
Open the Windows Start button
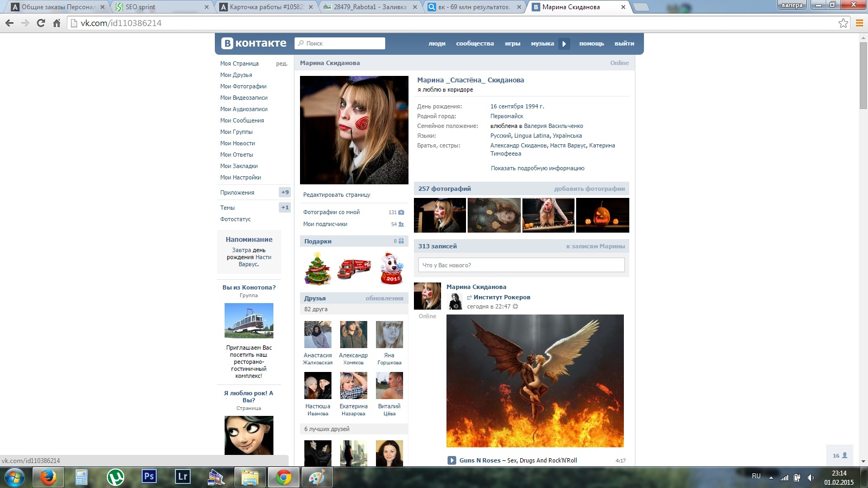(x=15, y=478)
